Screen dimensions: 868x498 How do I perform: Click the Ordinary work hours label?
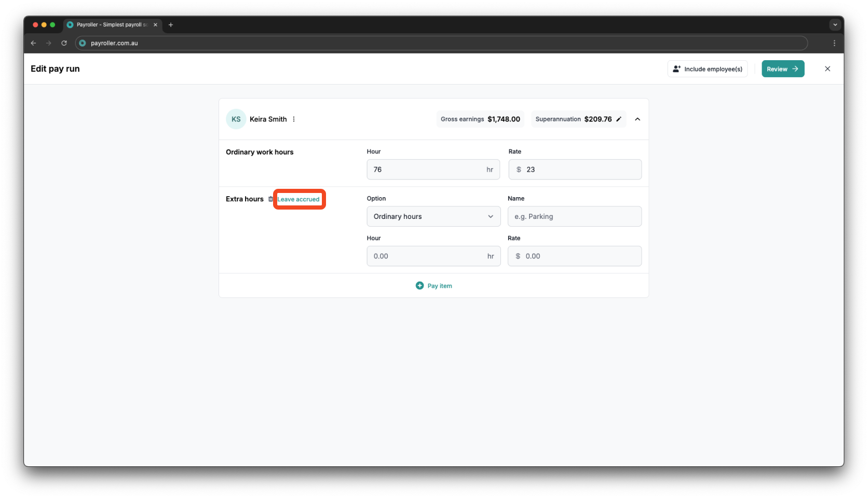pos(260,152)
